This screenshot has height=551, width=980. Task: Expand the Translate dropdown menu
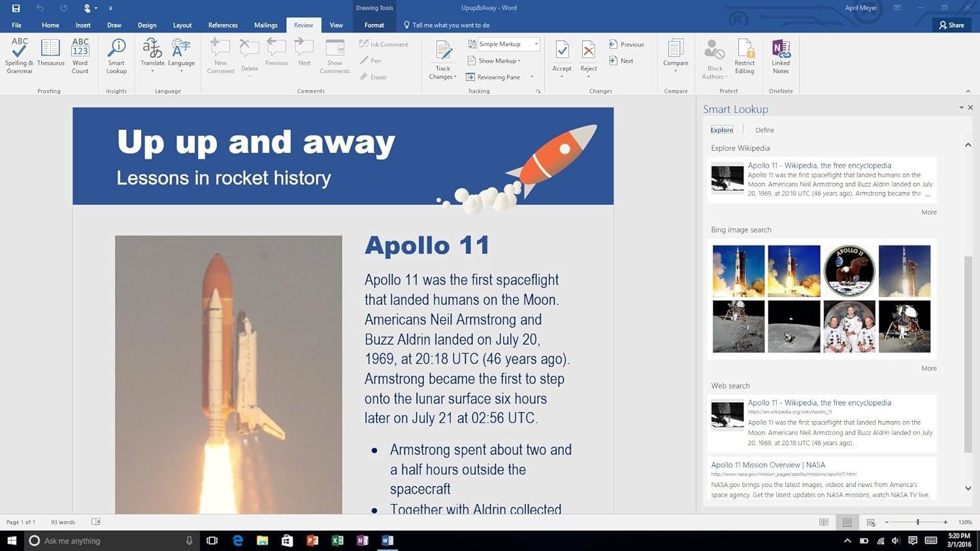pos(152,71)
